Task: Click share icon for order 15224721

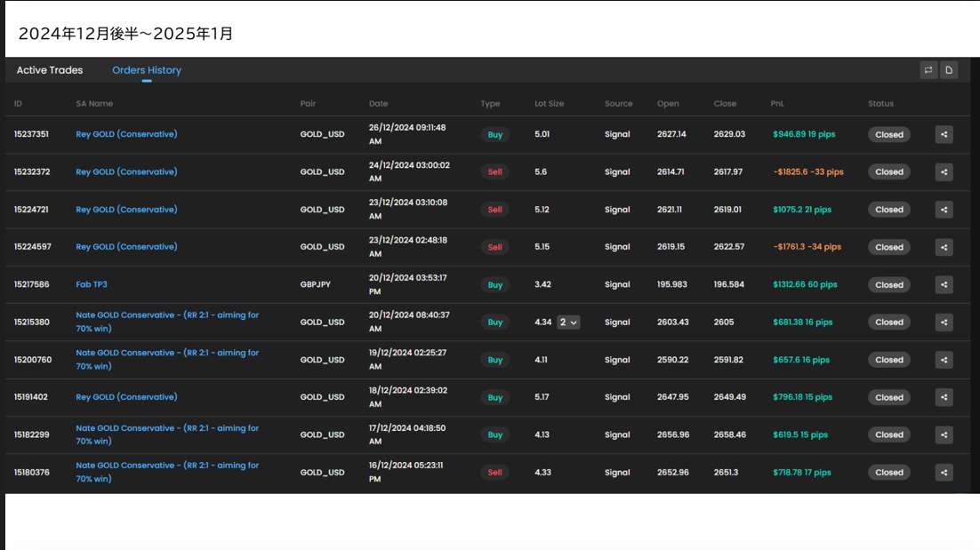Action: (x=944, y=210)
